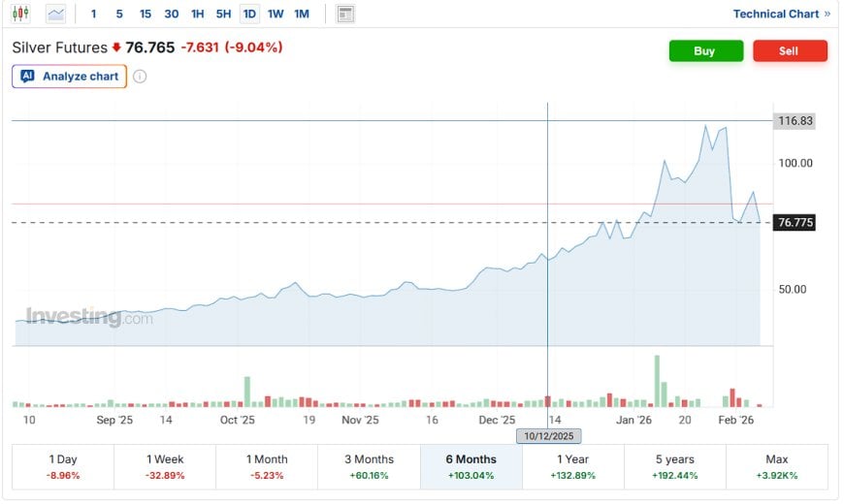Open the Technical Chart link
This screenshot has width=844, height=504.
[x=781, y=14]
